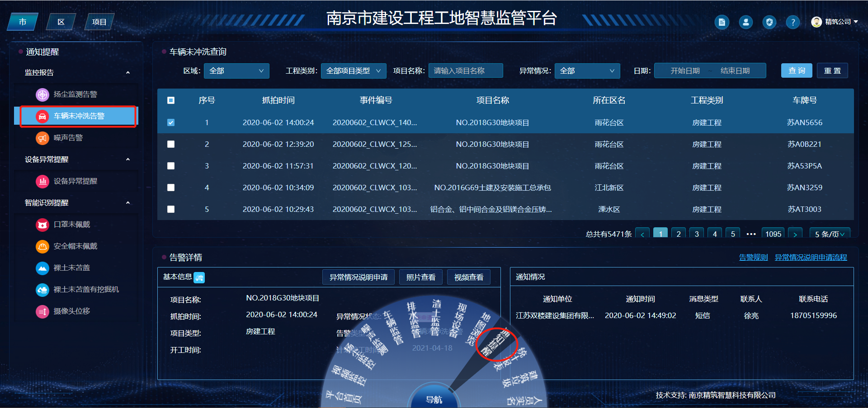Switch to the 区 tab
The image size is (868, 408).
click(61, 22)
